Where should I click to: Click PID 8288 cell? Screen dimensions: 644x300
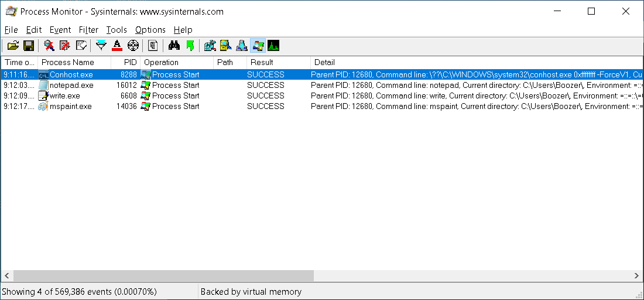coord(129,75)
